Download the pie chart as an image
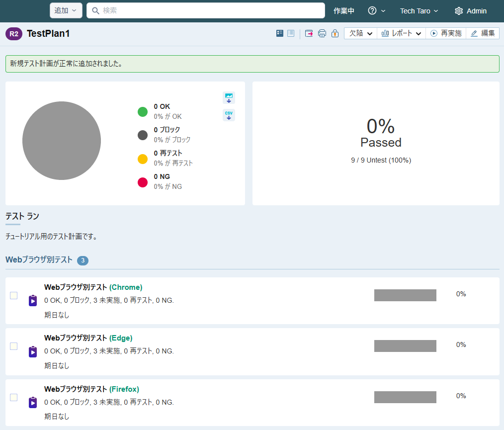This screenshot has height=430, width=504. coord(229,97)
